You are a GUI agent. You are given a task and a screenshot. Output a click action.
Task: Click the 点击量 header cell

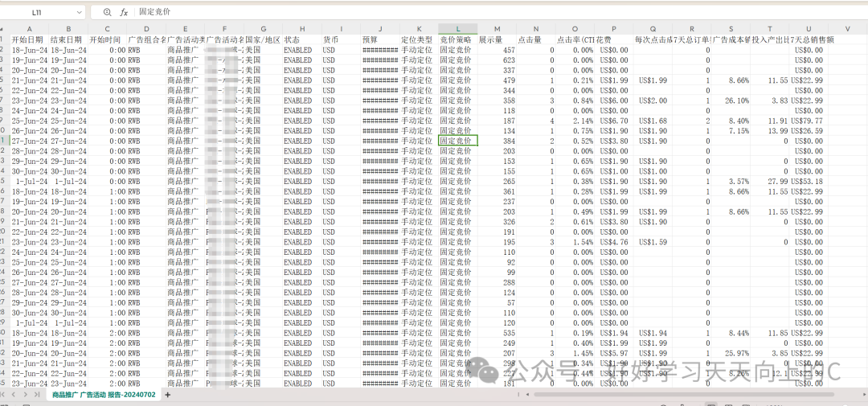click(x=536, y=39)
